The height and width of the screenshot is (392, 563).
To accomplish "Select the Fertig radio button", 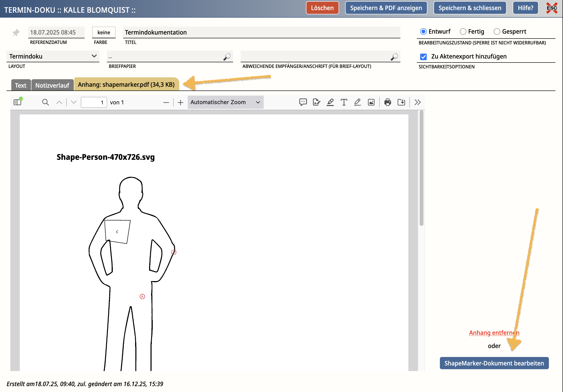I will tap(463, 32).
